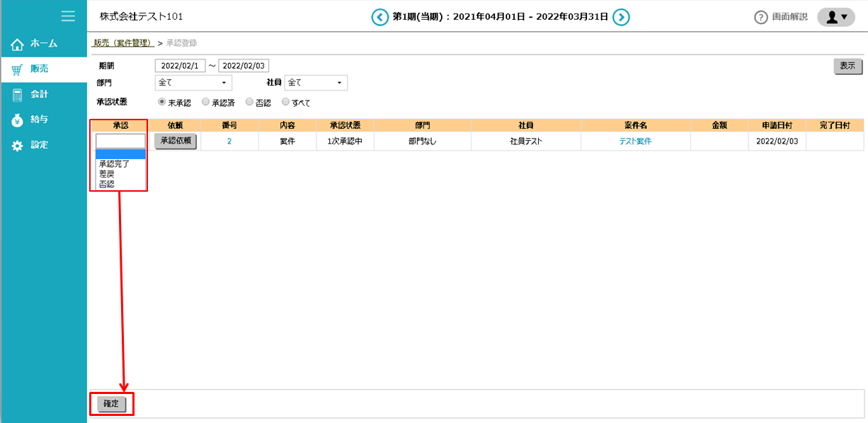
Task: Click the 給与 money bag icon
Action: [18, 120]
